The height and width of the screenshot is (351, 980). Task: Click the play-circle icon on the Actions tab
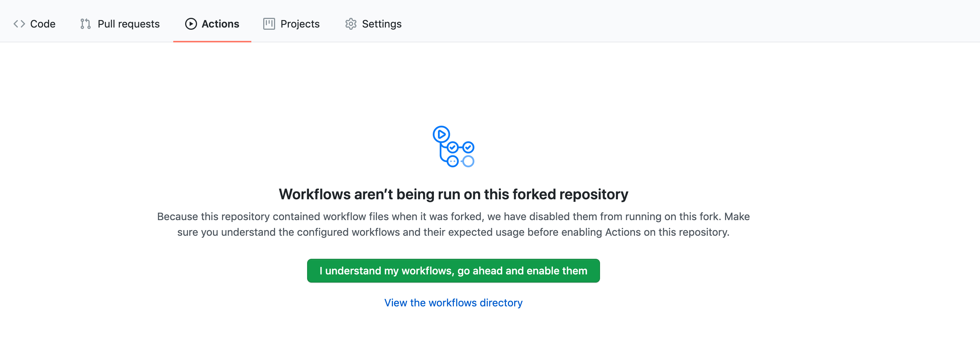(x=191, y=23)
